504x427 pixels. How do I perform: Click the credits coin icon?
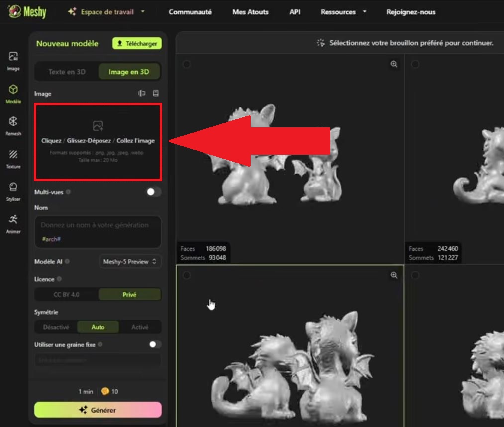(x=105, y=391)
